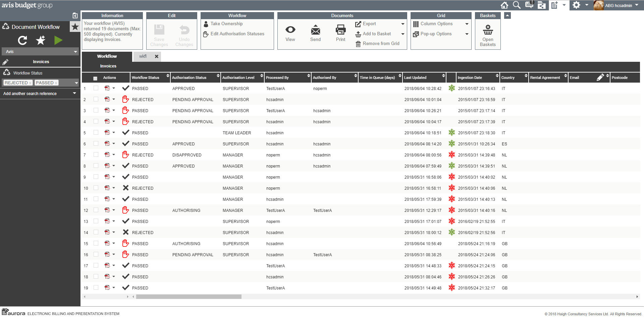Toggle the select-all checkbox in grid header

point(95,78)
